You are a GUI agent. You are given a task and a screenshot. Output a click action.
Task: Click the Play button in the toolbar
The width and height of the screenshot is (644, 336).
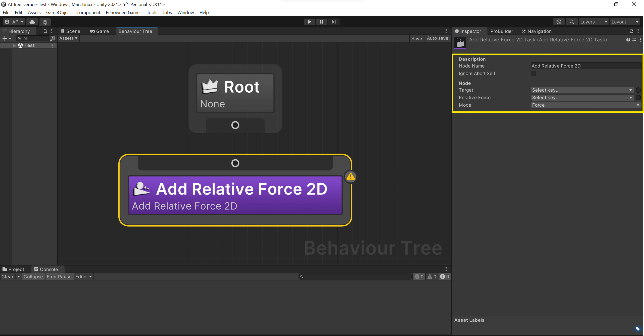pyautogui.click(x=309, y=22)
